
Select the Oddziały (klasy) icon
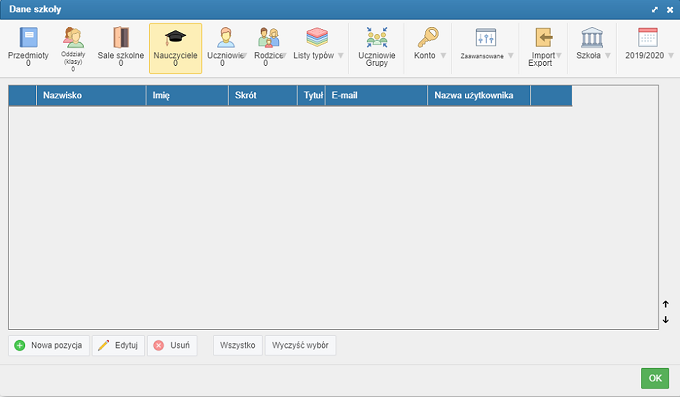[x=73, y=37]
